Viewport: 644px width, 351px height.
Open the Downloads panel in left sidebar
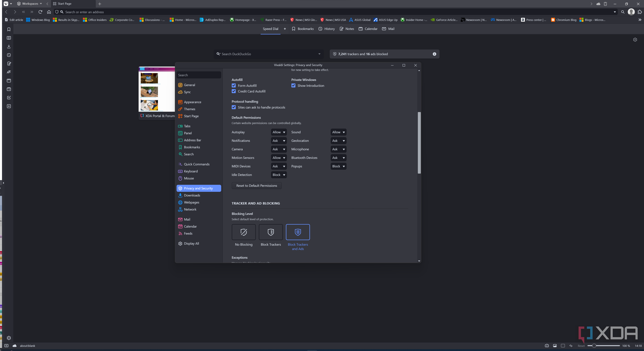point(9,46)
